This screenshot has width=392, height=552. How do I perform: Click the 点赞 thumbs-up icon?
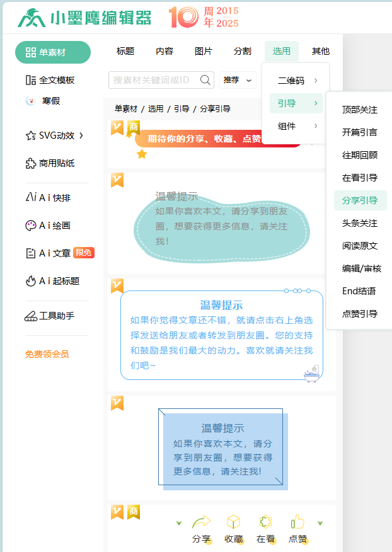click(297, 522)
